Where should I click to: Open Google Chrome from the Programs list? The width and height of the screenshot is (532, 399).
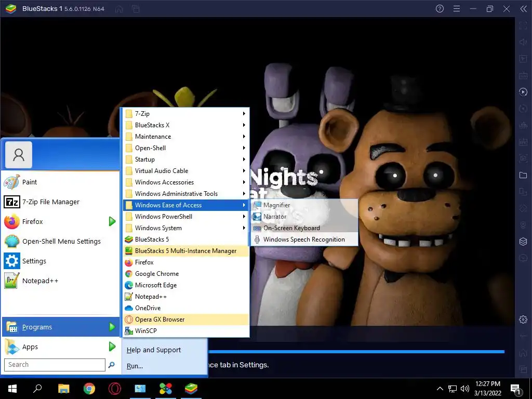186,274
